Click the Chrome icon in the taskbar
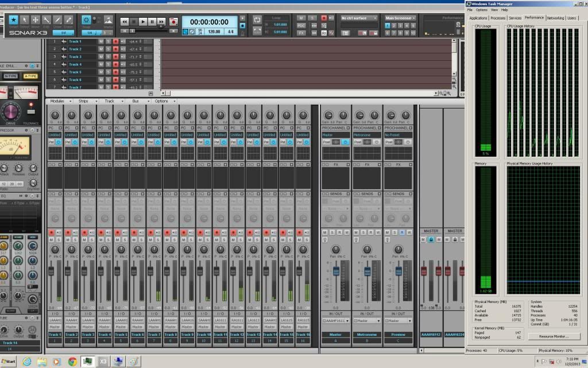588x368 pixels. tap(72, 362)
